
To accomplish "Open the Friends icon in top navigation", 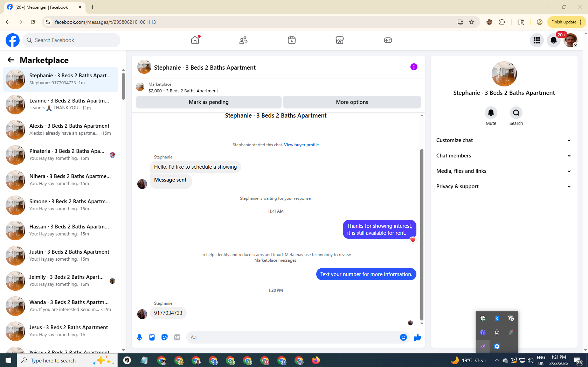I will click(243, 40).
